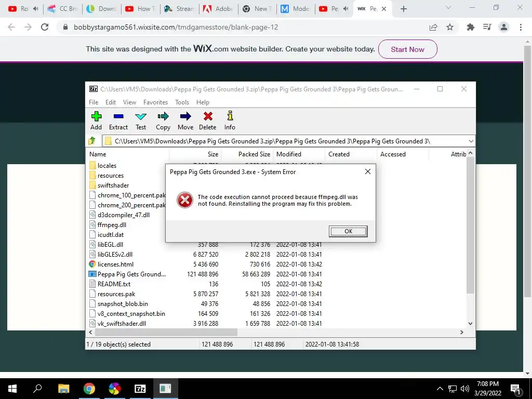Open the taskbar volume control
This screenshot has height=399, width=532.
[465, 389]
